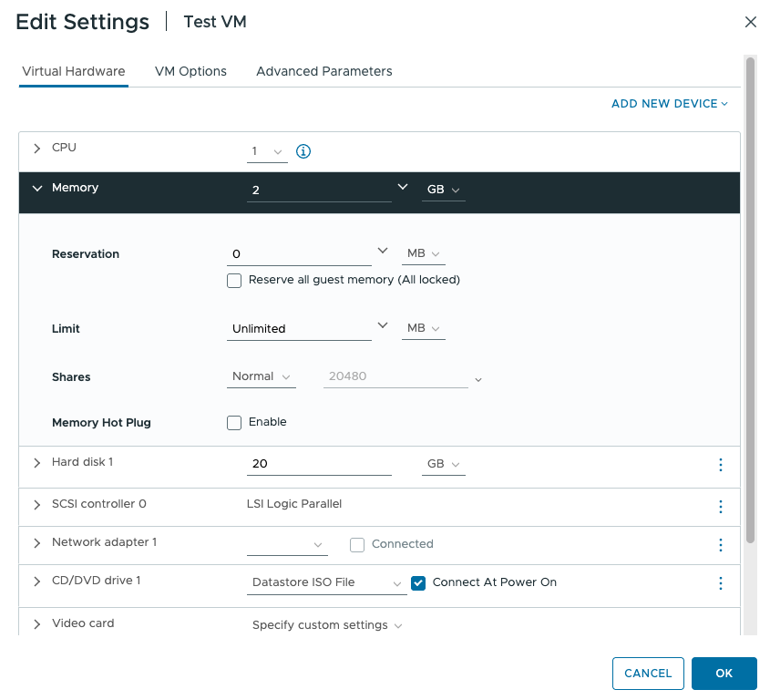Viewport: 770px width, 700px height.
Task: Change Hard disk 1 unit GB dropdown
Action: 444,464
